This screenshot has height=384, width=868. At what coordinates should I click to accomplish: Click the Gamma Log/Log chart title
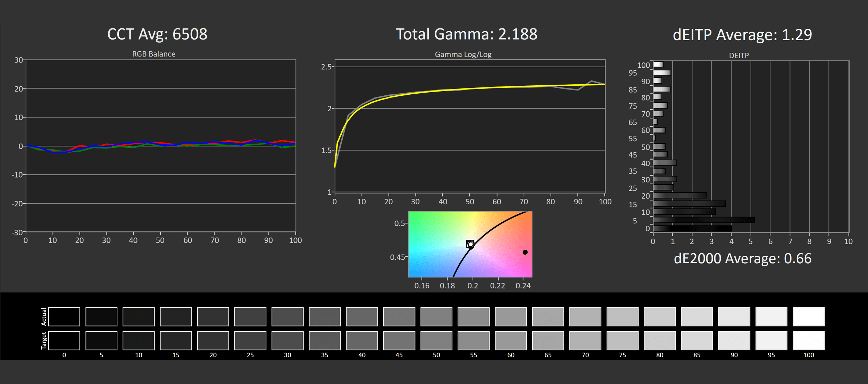[463, 54]
